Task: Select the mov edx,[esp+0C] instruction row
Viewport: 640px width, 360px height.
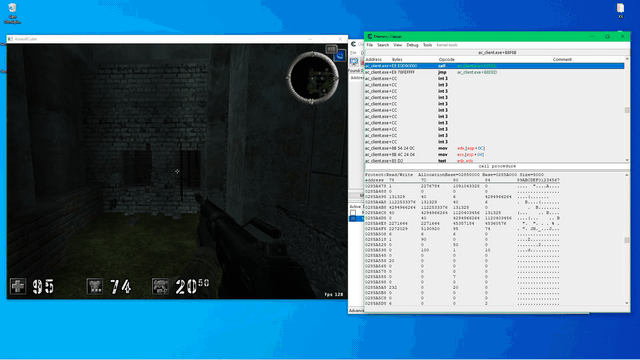Action: click(x=494, y=148)
